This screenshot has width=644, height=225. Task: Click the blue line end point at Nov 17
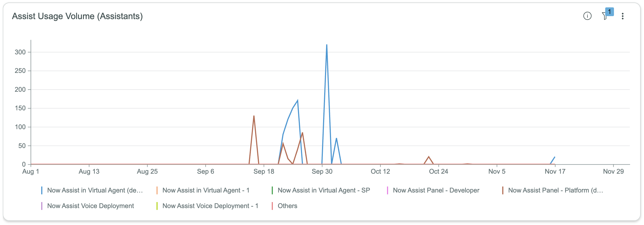point(555,157)
